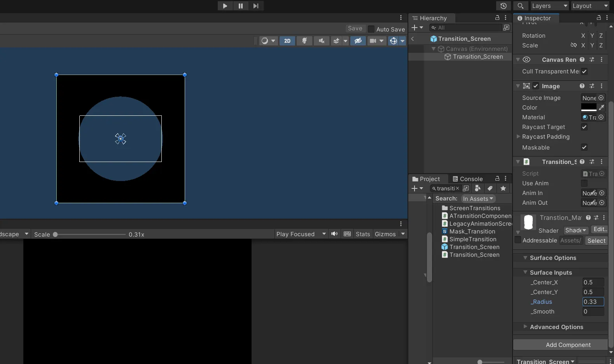Open the Layers dropdown
Viewport: 614px width, 364px height.
point(549,6)
